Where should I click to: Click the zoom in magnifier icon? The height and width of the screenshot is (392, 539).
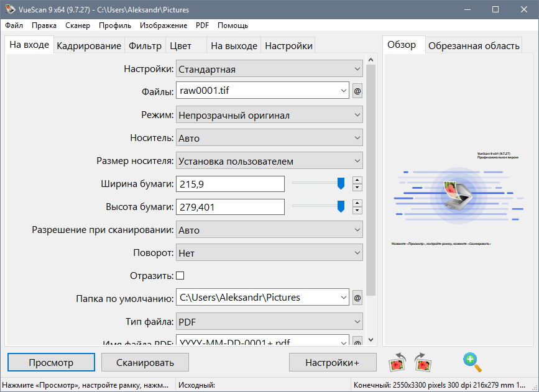(x=472, y=362)
